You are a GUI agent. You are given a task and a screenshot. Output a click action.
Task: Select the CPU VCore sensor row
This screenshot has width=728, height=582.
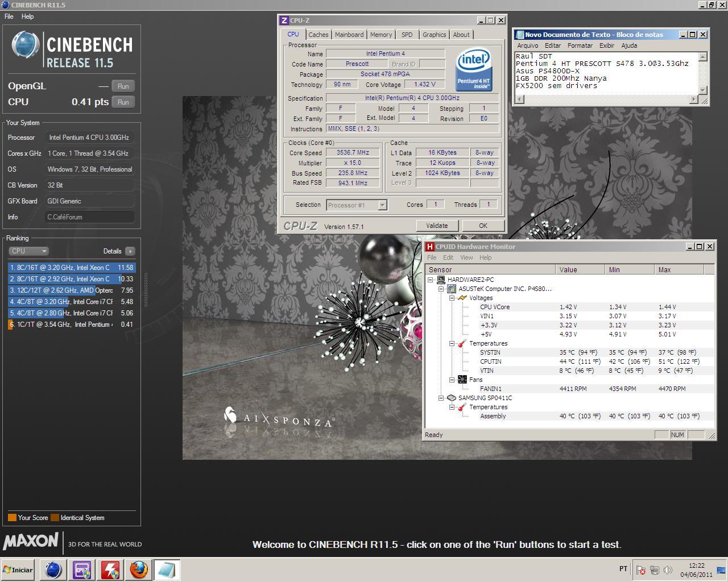pyautogui.click(x=570, y=307)
